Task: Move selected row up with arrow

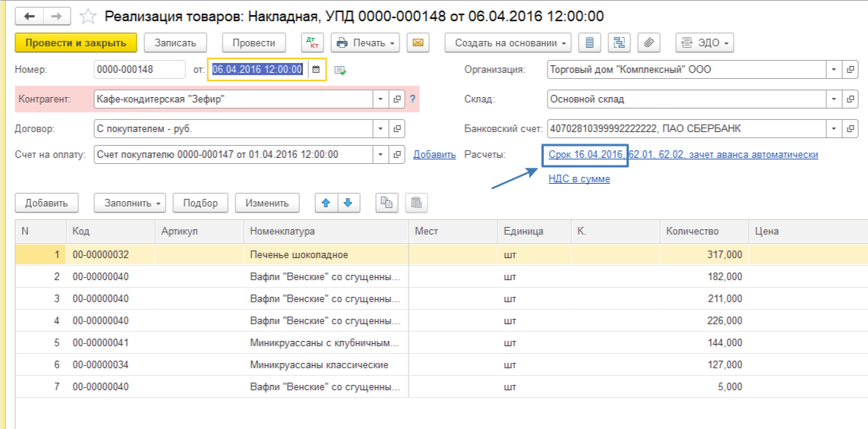Action: (326, 203)
